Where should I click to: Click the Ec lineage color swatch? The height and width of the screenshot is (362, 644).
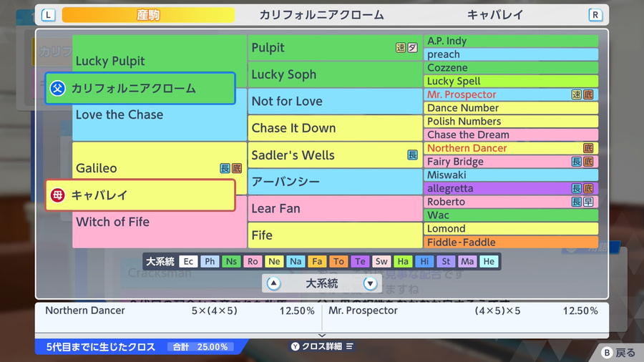coord(188,261)
